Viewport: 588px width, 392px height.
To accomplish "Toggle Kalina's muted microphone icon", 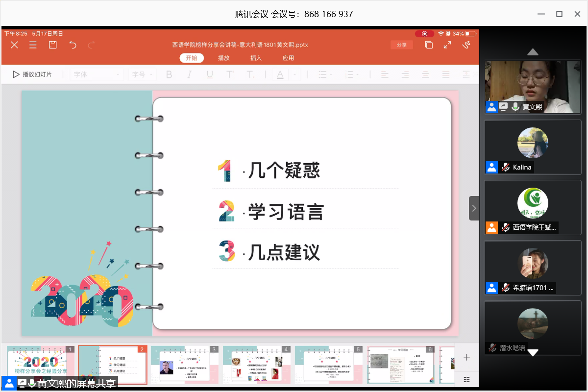I will tap(505, 167).
